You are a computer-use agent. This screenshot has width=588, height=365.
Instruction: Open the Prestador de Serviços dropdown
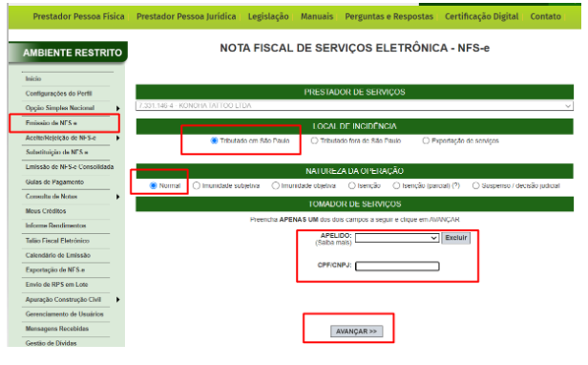(x=354, y=106)
